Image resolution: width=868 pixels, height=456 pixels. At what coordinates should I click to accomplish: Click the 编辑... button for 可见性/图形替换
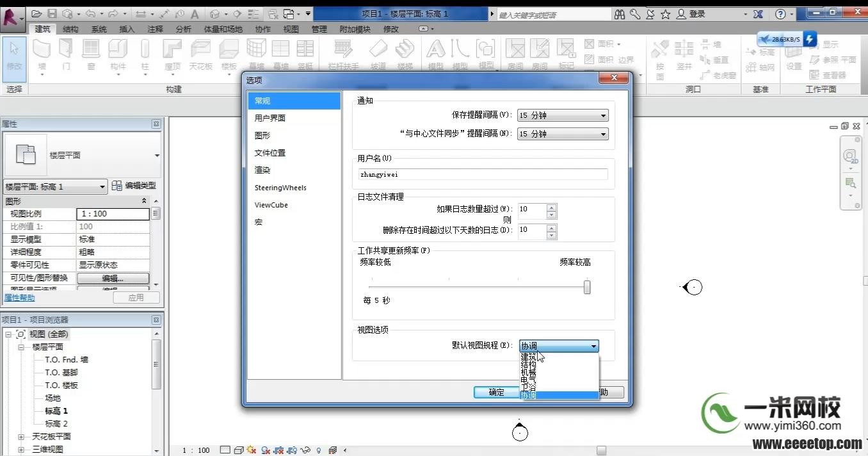(113, 279)
